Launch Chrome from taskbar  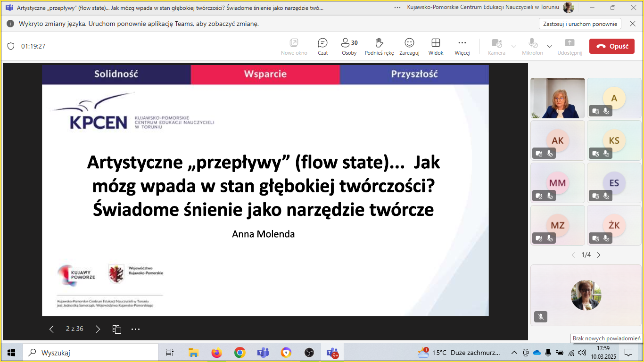tap(239, 352)
